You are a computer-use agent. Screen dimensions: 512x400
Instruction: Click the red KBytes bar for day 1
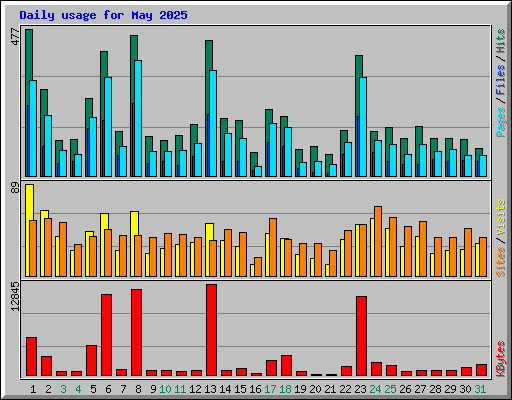[x=31, y=357]
